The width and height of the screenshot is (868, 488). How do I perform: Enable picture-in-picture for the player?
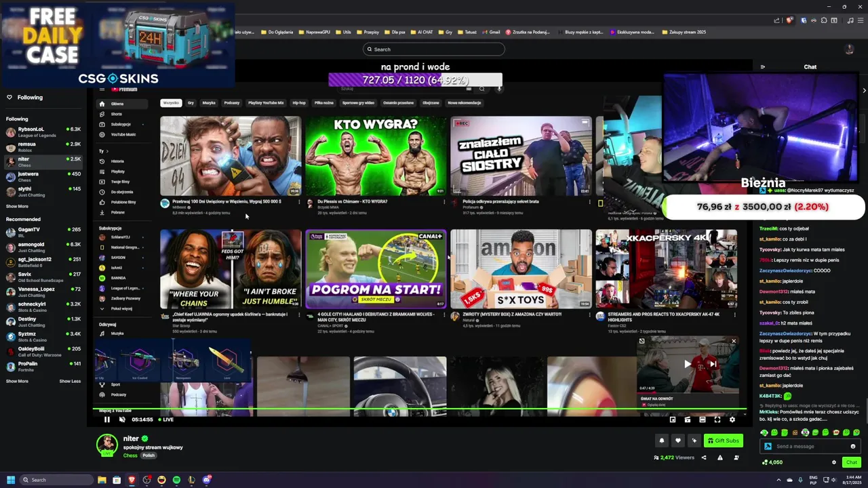coord(673,420)
